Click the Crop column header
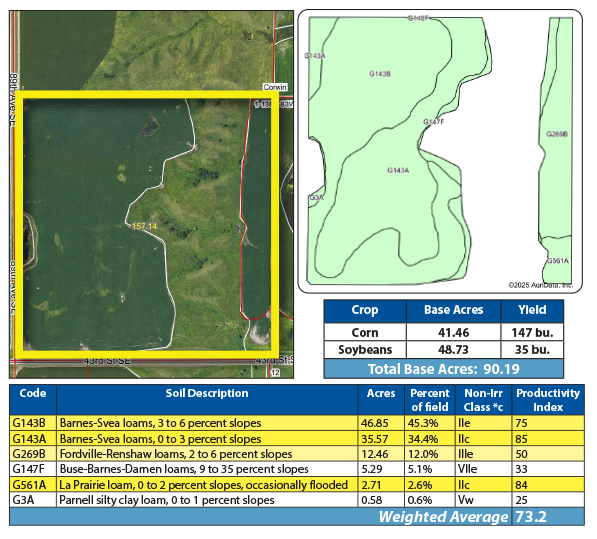Screen dimensions: 597x539 (x=365, y=310)
